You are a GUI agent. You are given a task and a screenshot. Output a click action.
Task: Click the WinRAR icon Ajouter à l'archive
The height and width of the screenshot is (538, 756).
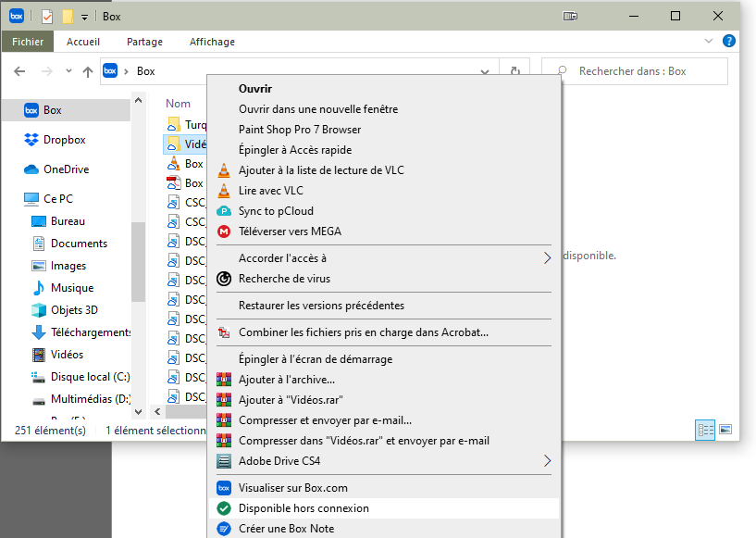(224, 380)
